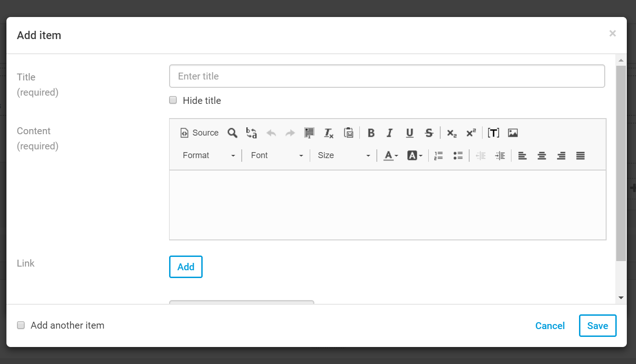Viewport: 636px width, 364px height.
Task: Open the text color picker
Action: [x=391, y=155]
